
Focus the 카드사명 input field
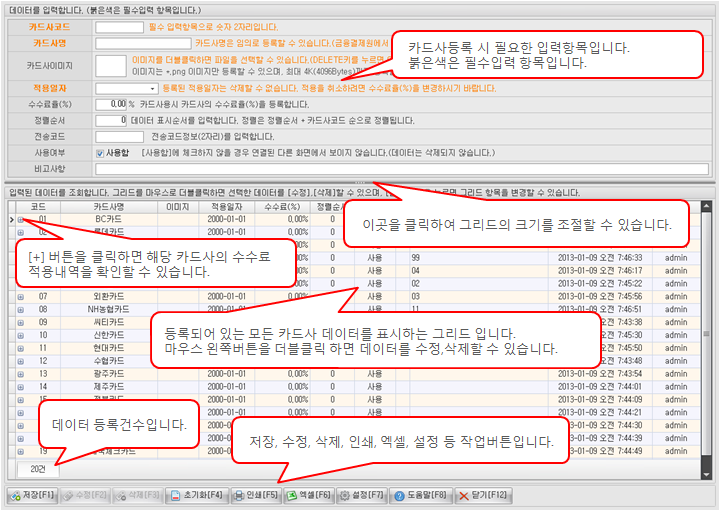pyautogui.click(x=144, y=44)
